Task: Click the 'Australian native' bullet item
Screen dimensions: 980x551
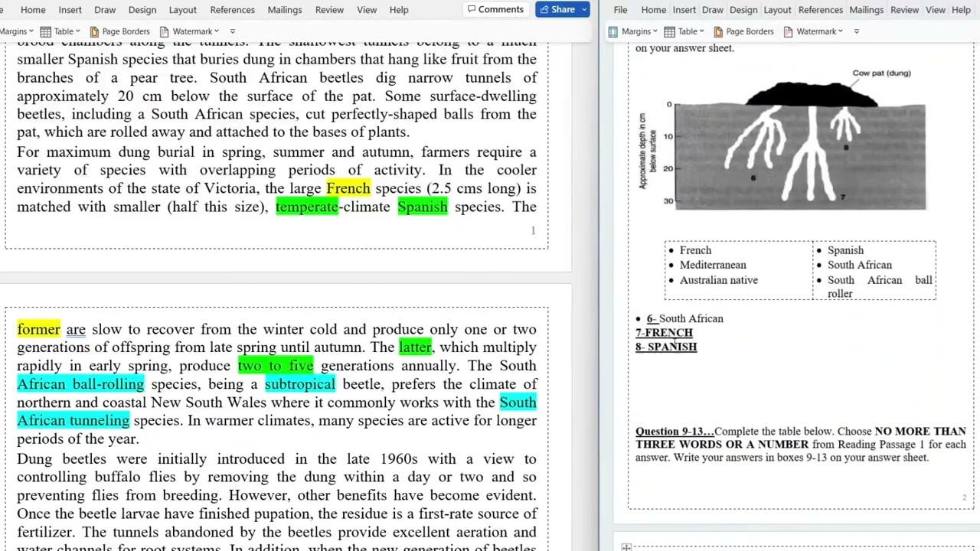Action: tap(719, 280)
